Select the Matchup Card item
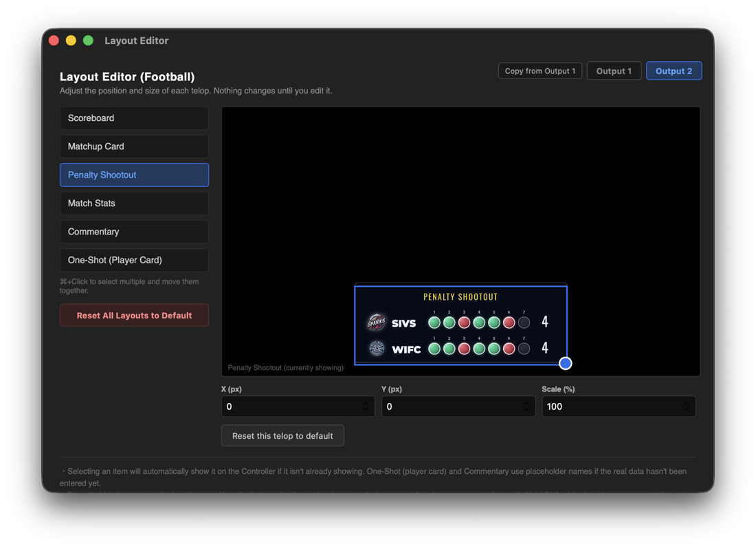 [x=134, y=146]
